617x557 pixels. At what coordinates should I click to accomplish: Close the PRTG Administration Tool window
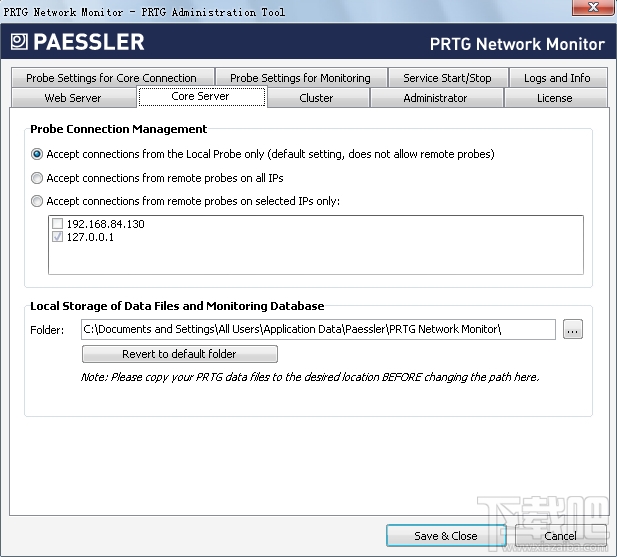593,7
